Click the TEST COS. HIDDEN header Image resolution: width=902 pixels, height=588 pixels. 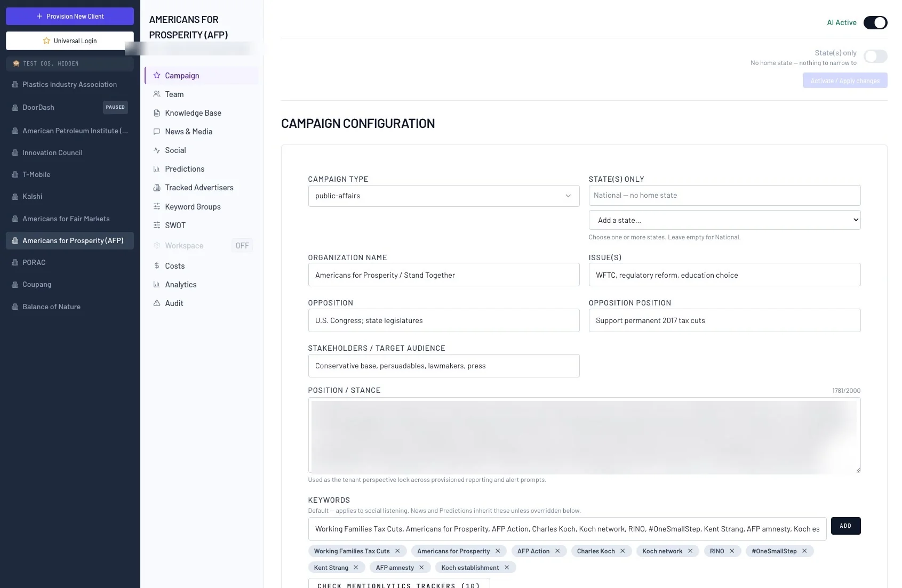70,64
